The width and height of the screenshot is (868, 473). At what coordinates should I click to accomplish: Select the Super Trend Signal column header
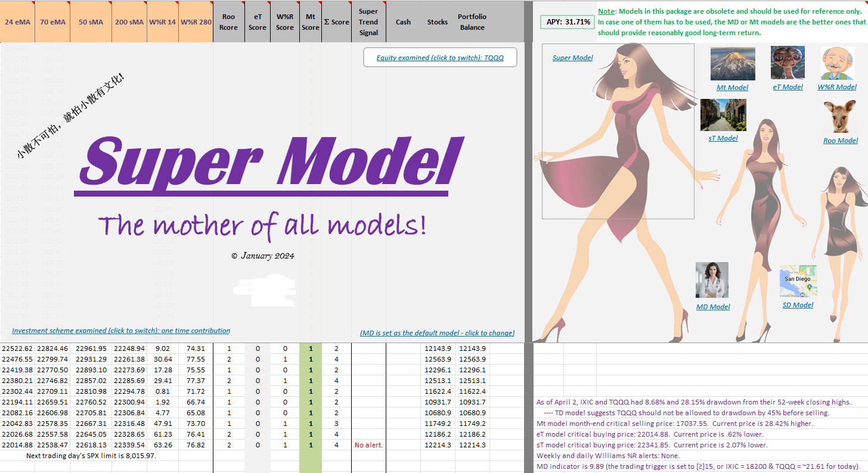coord(368,22)
